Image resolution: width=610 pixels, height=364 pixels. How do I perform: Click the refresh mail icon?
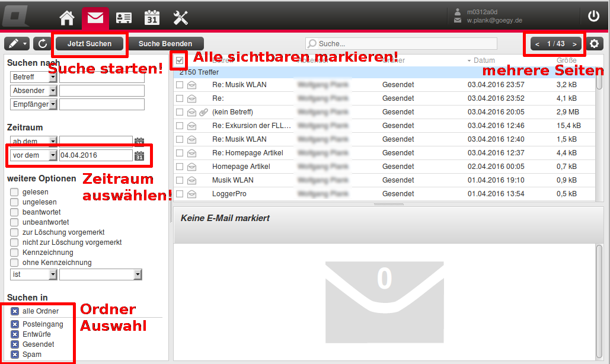(41, 44)
